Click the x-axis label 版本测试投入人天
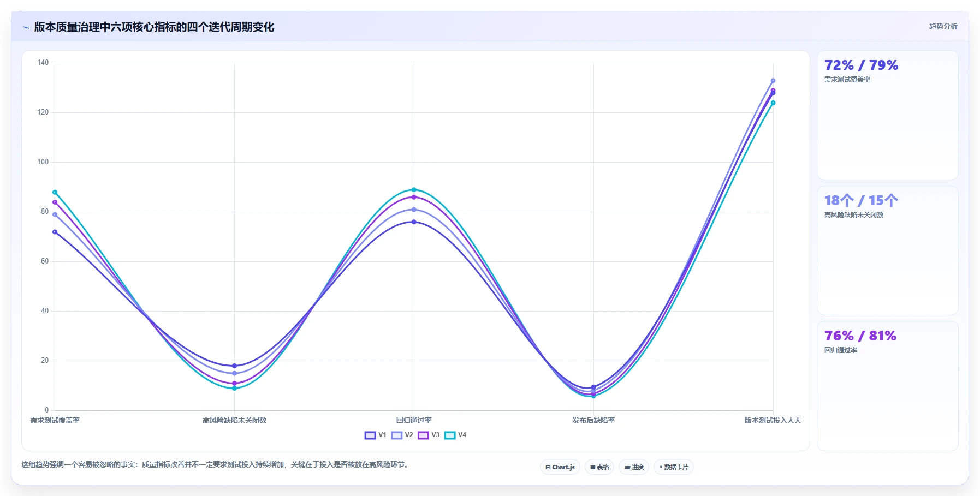The width and height of the screenshot is (980, 496). [x=773, y=420]
